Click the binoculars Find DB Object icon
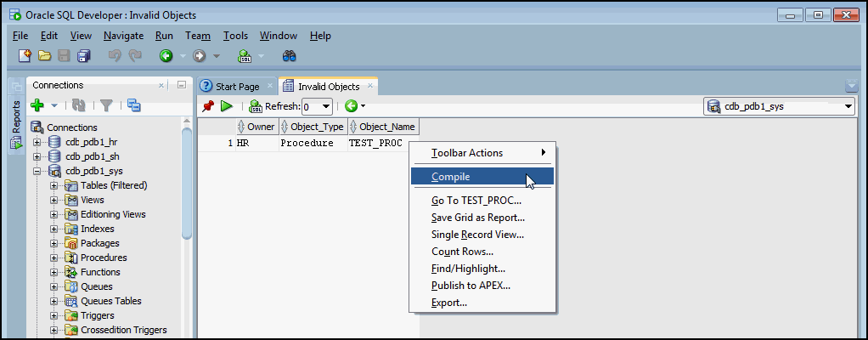 pyautogui.click(x=289, y=56)
